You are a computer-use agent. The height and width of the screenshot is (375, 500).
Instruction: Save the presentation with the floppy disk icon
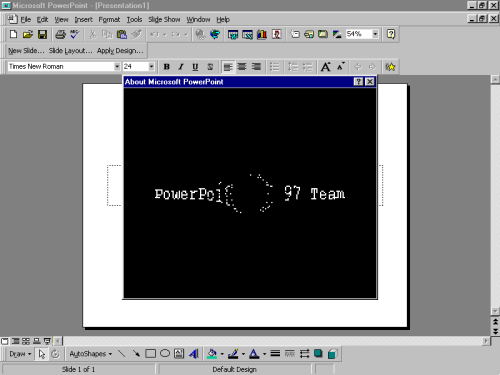tap(42, 34)
